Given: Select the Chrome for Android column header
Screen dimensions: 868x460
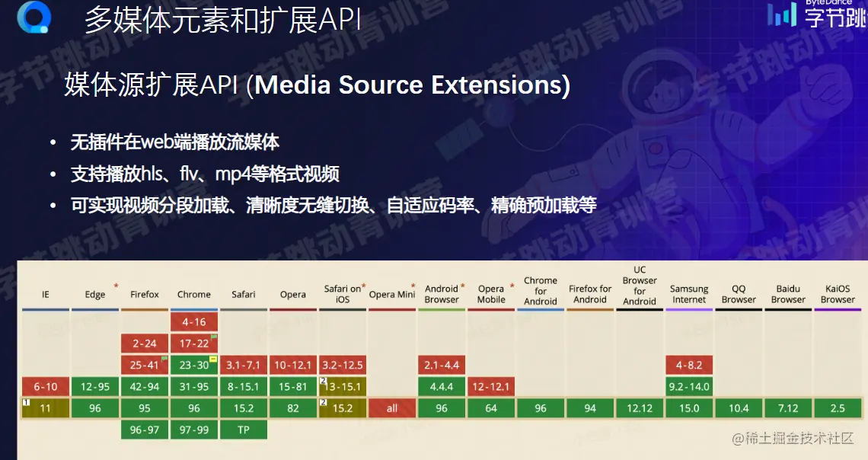Looking at the screenshot, I should click(541, 291).
